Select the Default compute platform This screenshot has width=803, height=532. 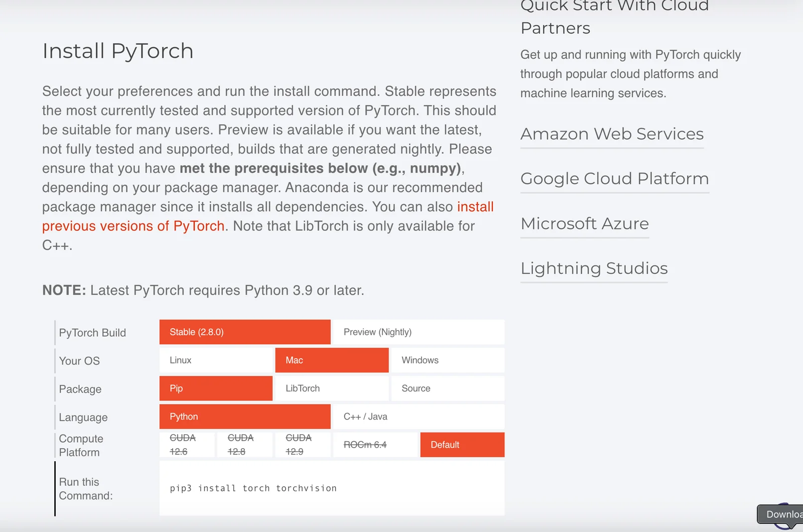[x=462, y=445]
